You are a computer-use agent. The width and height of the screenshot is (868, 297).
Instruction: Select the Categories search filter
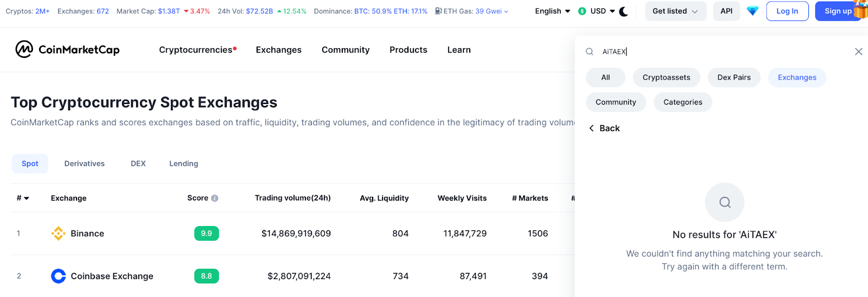tap(683, 102)
